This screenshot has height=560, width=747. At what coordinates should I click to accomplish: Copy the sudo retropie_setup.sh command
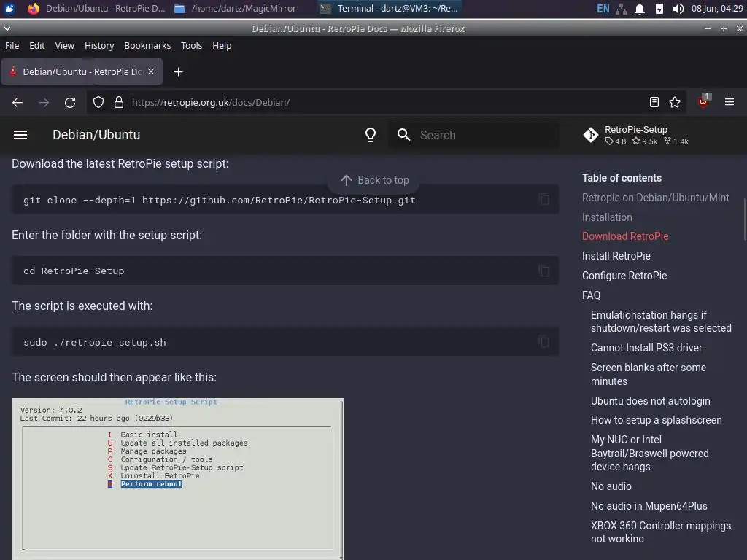(543, 341)
